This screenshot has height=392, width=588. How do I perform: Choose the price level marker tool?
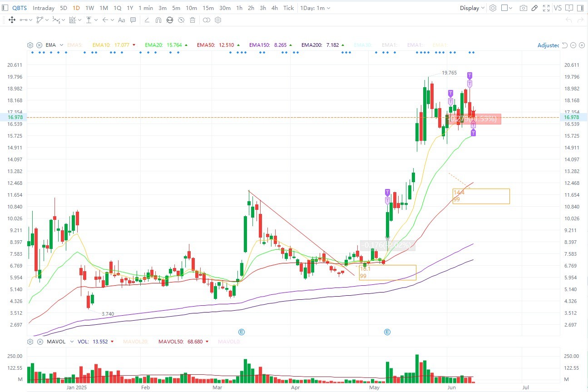click(x=89, y=20)
